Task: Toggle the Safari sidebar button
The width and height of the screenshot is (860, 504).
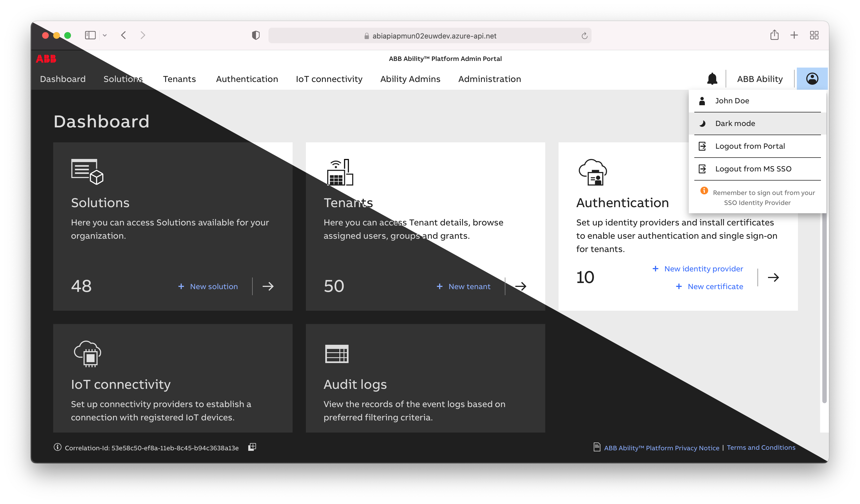Action: (90, 35)
